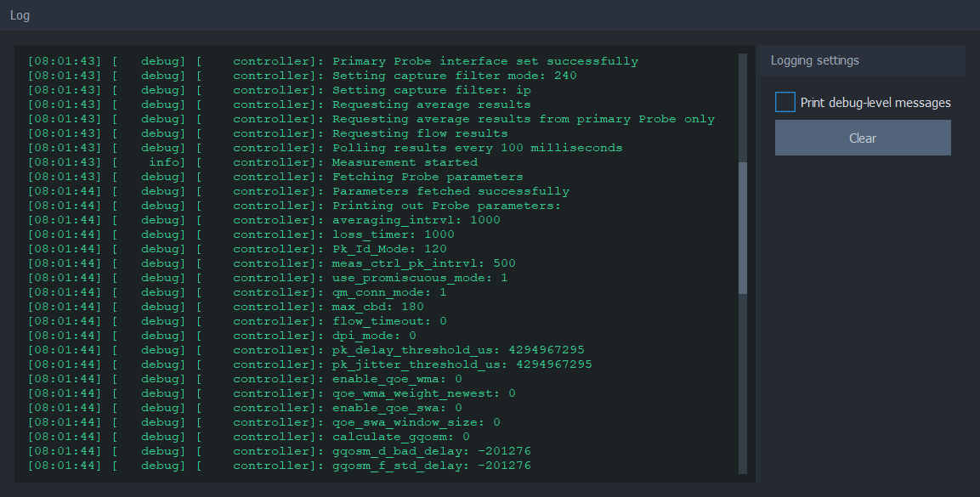Click the log scrollbar thumb
The width and height of the screenshot is (980, 497).
(743, 228)
